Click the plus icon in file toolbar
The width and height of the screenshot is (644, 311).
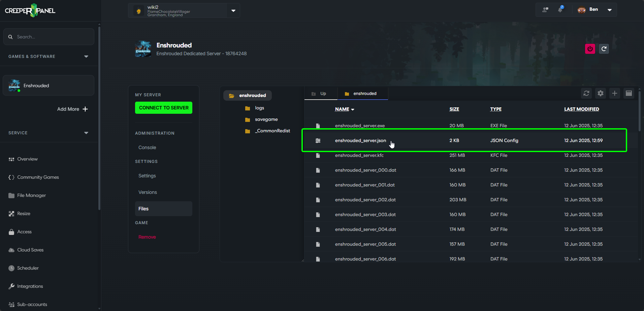615,93
